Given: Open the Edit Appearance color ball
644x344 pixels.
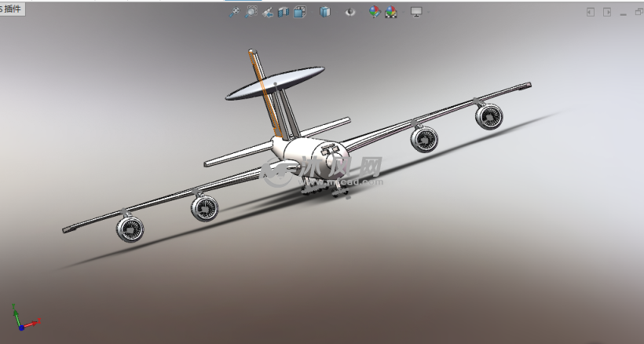Looking at the screenshot, I should pyautogui.click(x=375, y=12).
